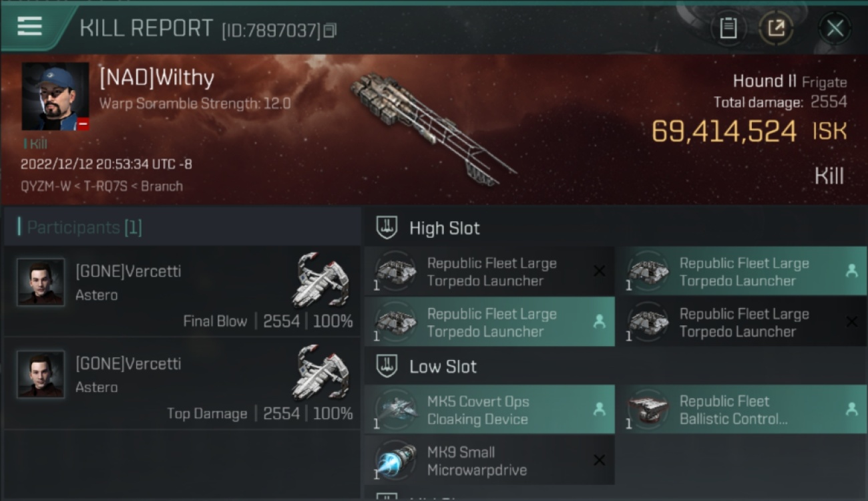Open Vercetti's Top Damage portrait
The height and width of the screenshot is (501, 868).
tap(41, 375)
